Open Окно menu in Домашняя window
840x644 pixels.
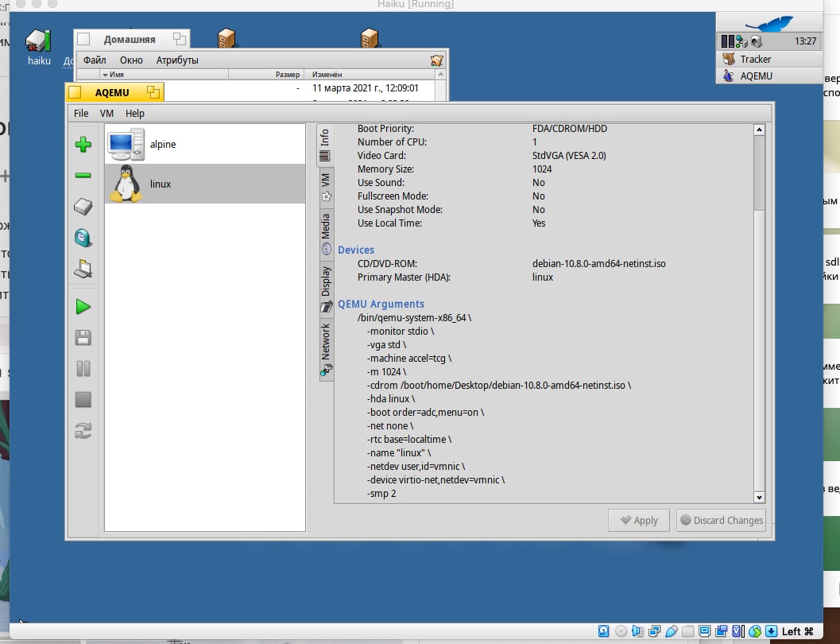131,60
